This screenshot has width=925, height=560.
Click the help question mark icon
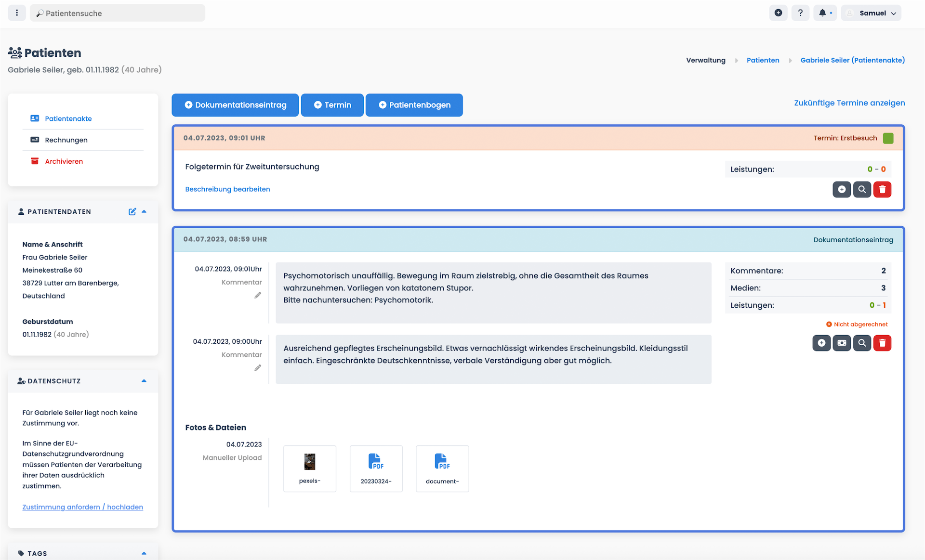(800, 13)
